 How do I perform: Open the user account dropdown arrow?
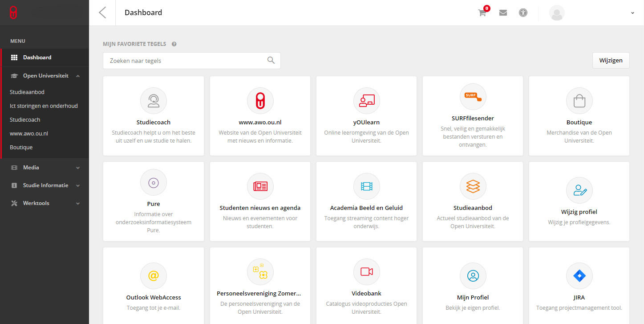pyautogui.click(x=632, y=13)
